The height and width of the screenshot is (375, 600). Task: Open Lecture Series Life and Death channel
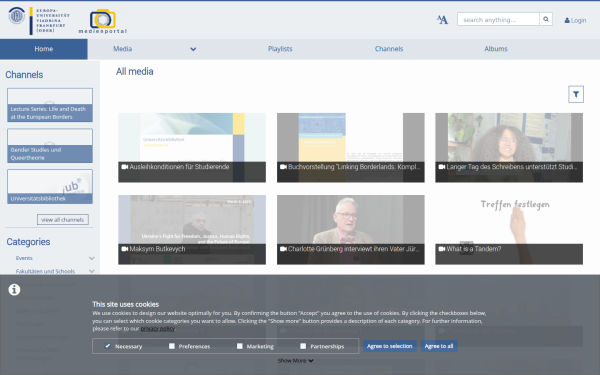(x=50, y=105)
